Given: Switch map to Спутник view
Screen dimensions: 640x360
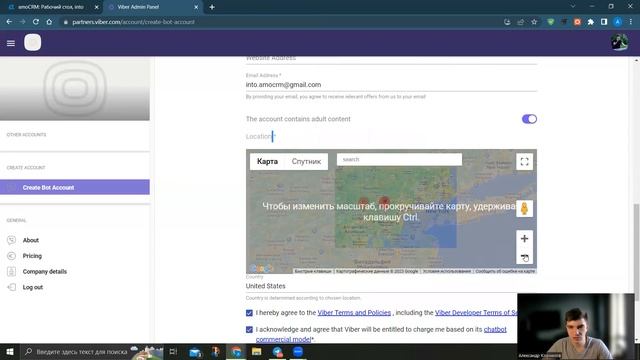Looking at the screenshot, I should pyautogui.click(x=306, y=162).
